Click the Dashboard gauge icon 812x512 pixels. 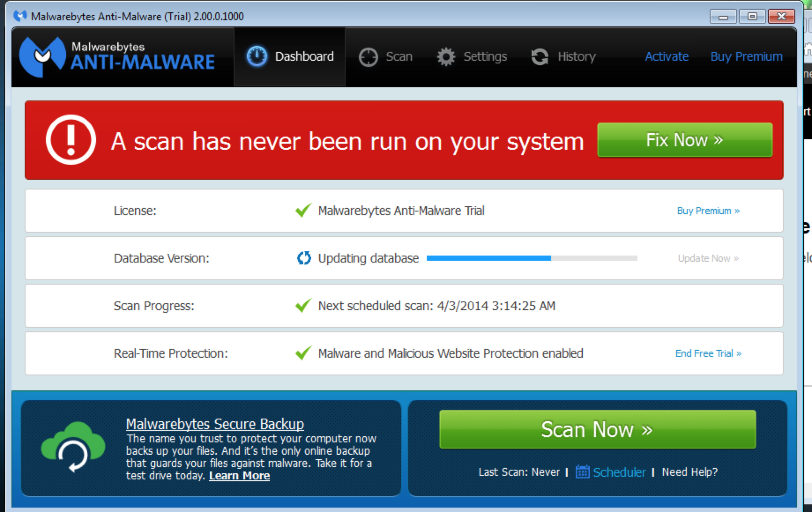(x=257, y=56)
